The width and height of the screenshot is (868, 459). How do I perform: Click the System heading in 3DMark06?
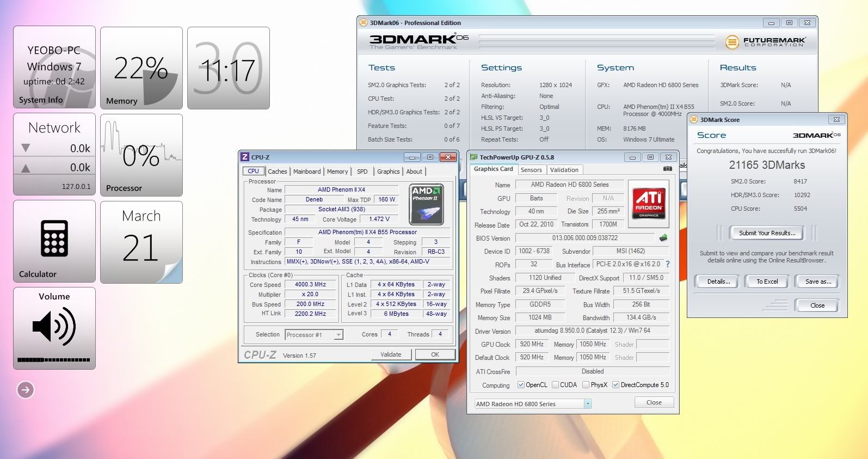615,68
